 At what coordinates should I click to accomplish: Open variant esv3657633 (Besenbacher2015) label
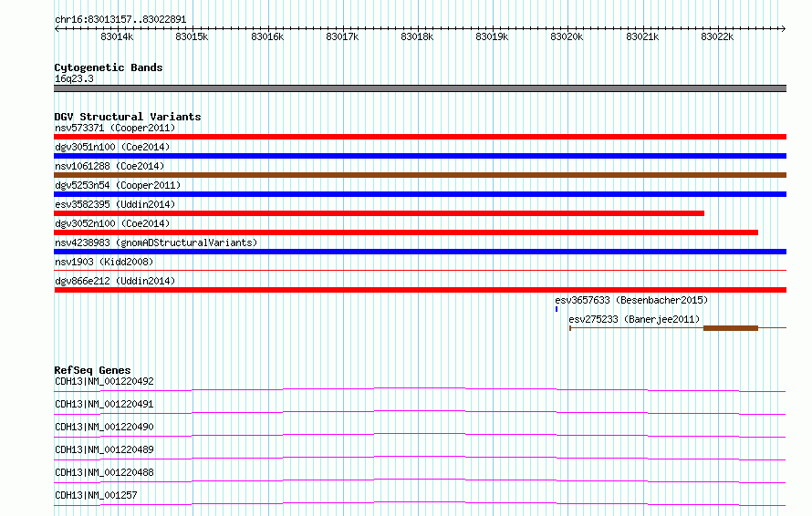(x=631, y=300)
